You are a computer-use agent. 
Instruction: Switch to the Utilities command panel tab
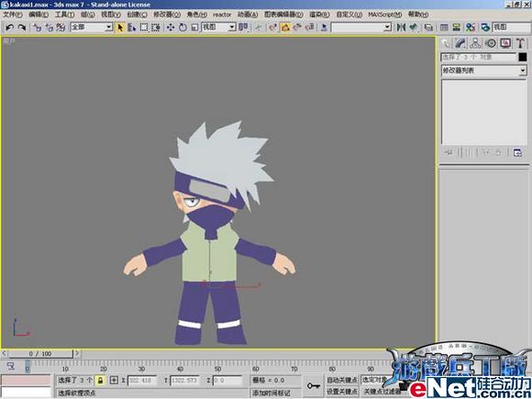[520, 43]
